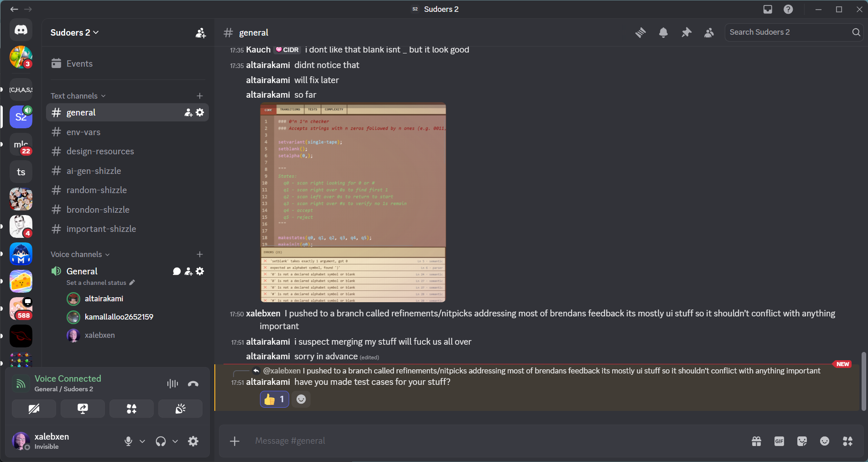
Task: Toggle the thumbs up reaction
Action: click(x=275, y=399)
